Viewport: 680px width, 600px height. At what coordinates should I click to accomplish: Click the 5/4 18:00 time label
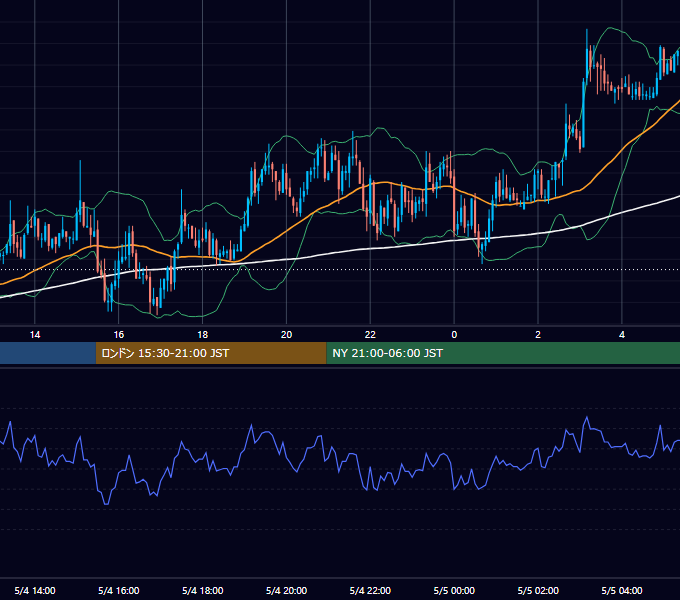click(203, 590)
